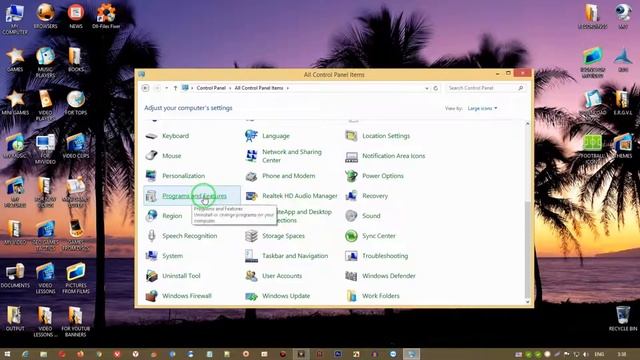Click the taskbar clock
Screen dimensions: 640x360
tap(622, 354)
